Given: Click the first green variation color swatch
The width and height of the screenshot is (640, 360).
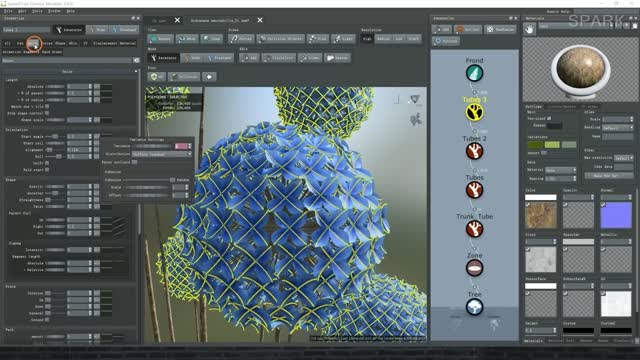Looking at the screenshot, I should tap(535, 144).
